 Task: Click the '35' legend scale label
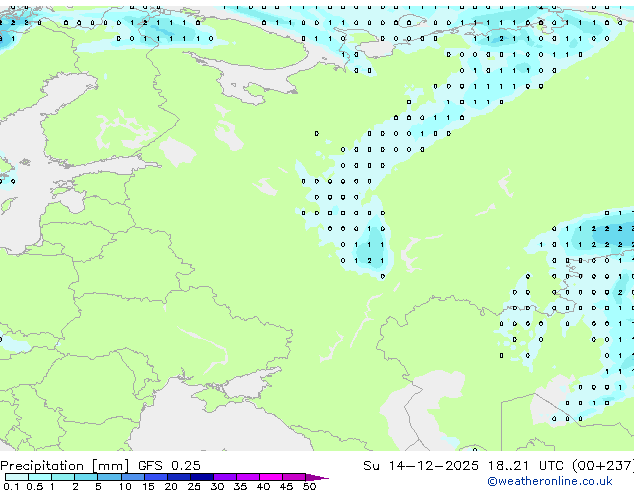pos(240,486)
